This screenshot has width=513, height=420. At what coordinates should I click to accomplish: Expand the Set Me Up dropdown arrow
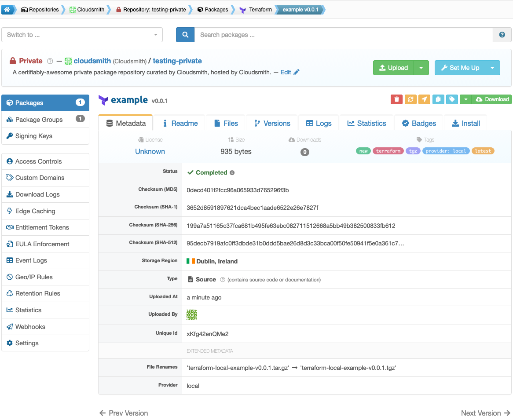pos(492,68)
